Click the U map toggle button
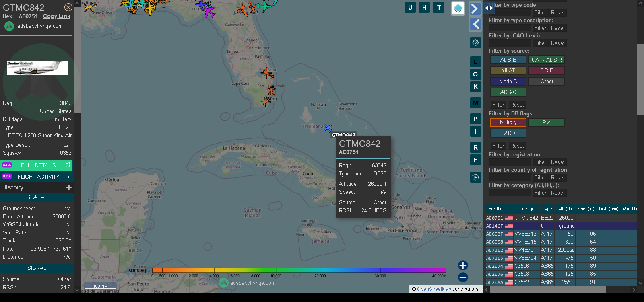 tap(410, 7)
